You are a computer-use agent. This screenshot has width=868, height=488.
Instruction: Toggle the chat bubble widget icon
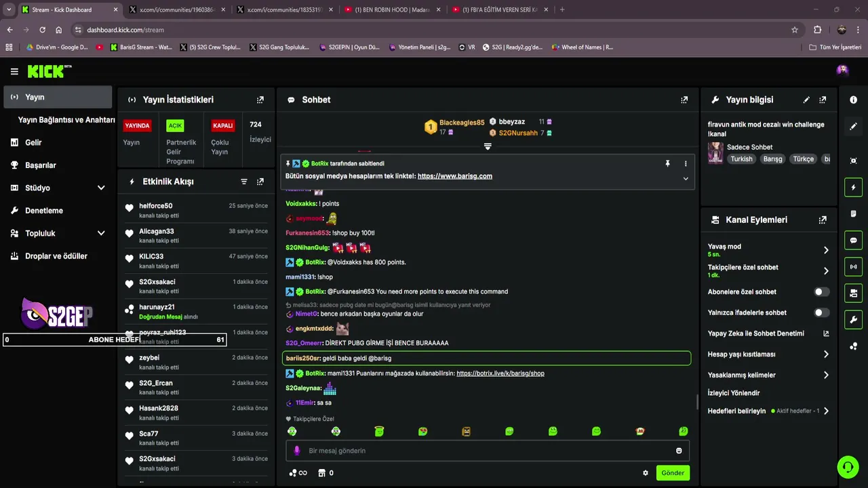tap(853, 240)
